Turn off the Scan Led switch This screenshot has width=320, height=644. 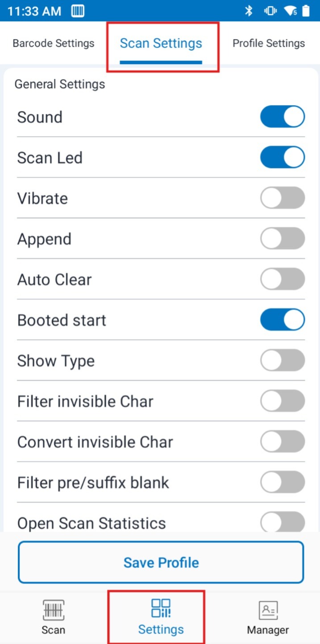tap(283, 157)
